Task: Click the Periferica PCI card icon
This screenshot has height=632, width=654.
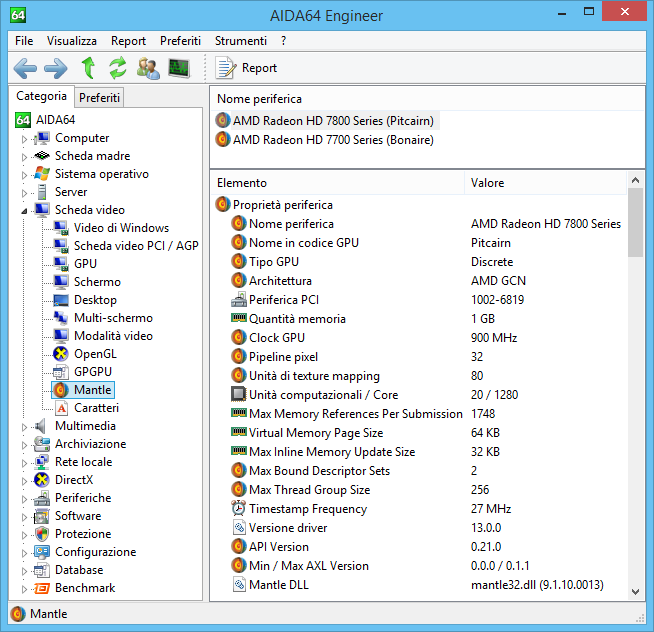Action: pyautogui.click(x=239, y=300)
